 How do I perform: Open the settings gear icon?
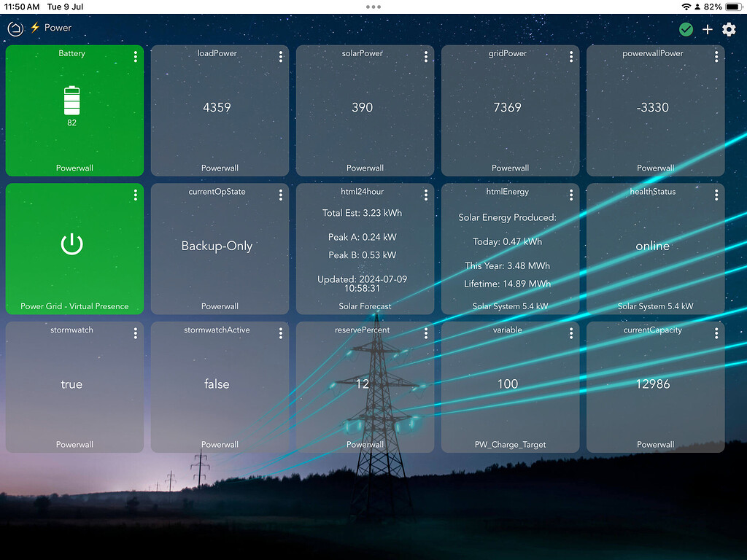pyautogui.click(x=729, y=30)
